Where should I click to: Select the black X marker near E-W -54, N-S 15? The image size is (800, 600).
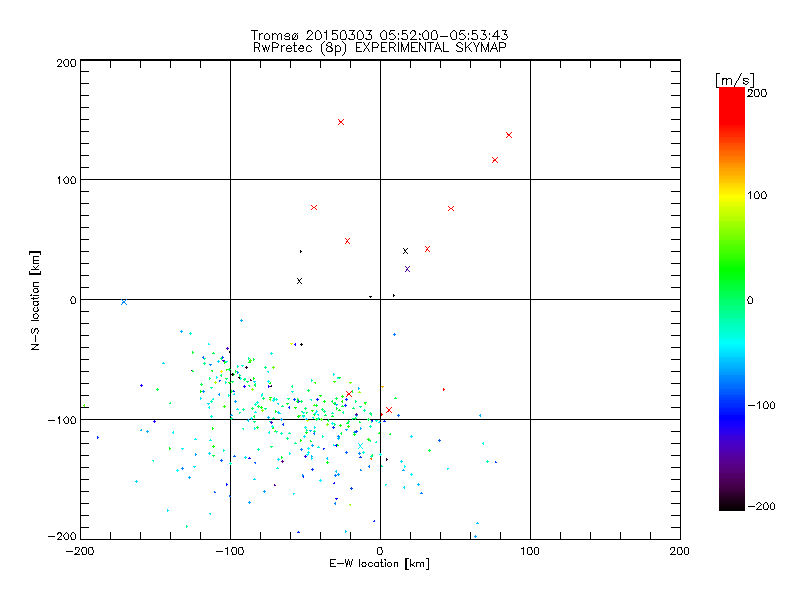(299, 281)
